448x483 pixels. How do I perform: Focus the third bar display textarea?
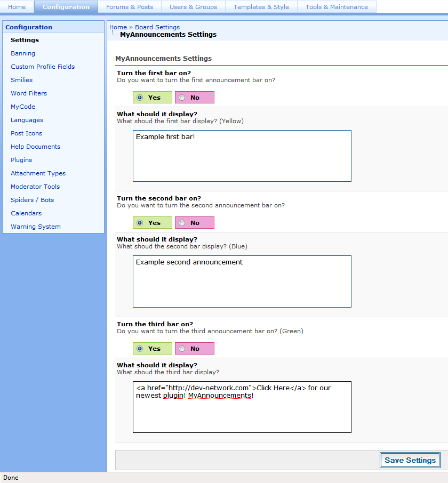point(242,407)
